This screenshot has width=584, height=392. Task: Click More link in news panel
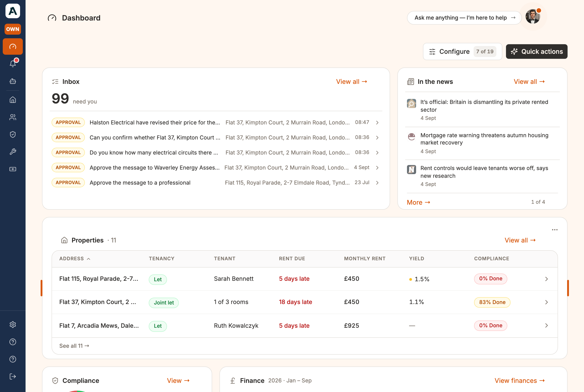[x=418, y=202]
